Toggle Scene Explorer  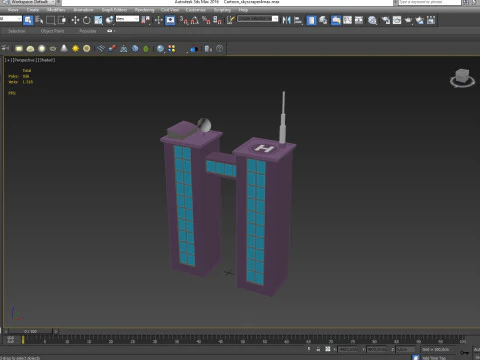pyautogui.click(x=311, y=20)
